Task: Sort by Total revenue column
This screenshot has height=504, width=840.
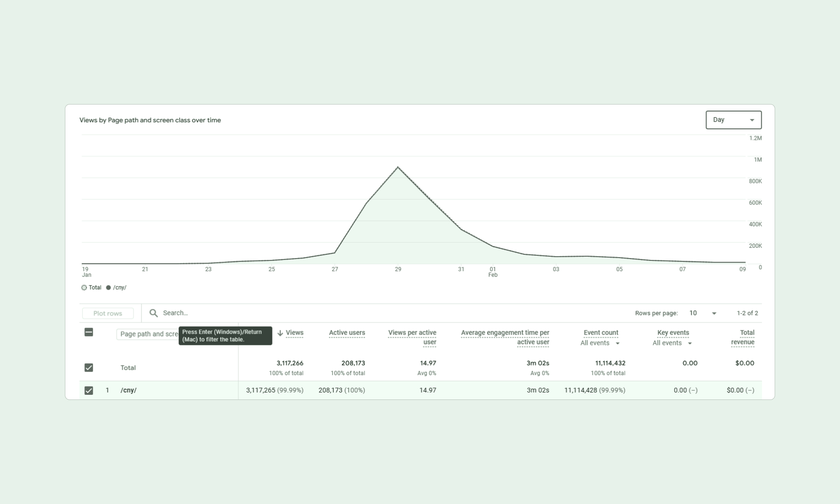Action: [743, 337]
